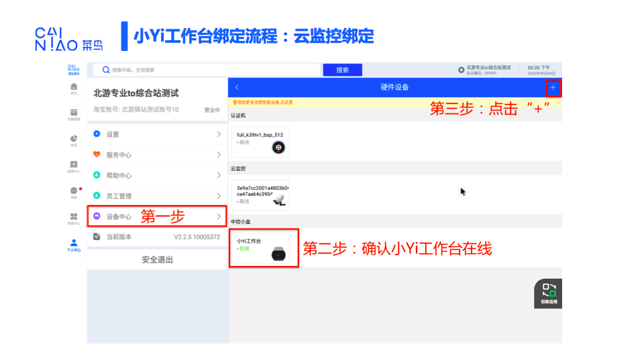Open the pie chart sidebar icon
644x362 pixels.
point(74,140)
